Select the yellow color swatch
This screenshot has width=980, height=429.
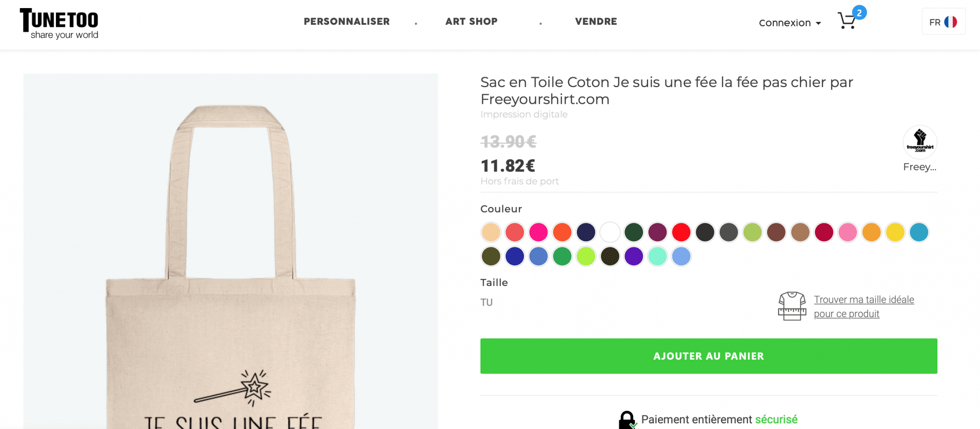coord(895,232)
